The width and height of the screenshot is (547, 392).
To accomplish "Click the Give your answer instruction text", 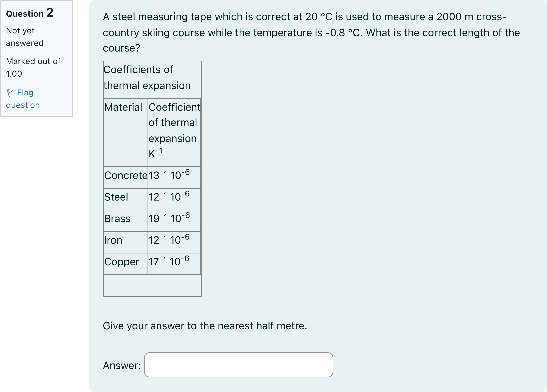I will tap(205, 326).
